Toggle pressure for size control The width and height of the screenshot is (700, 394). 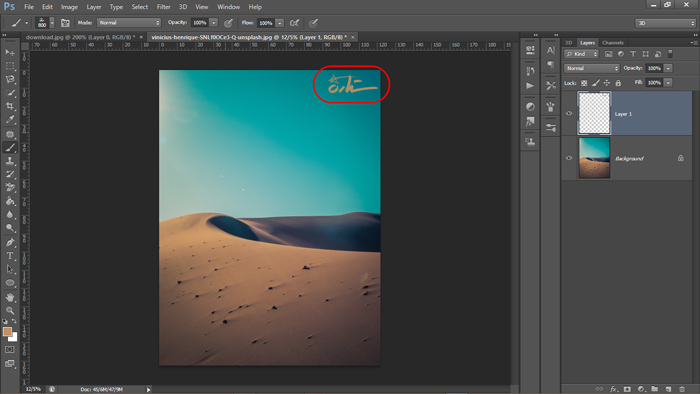[313, 23]
